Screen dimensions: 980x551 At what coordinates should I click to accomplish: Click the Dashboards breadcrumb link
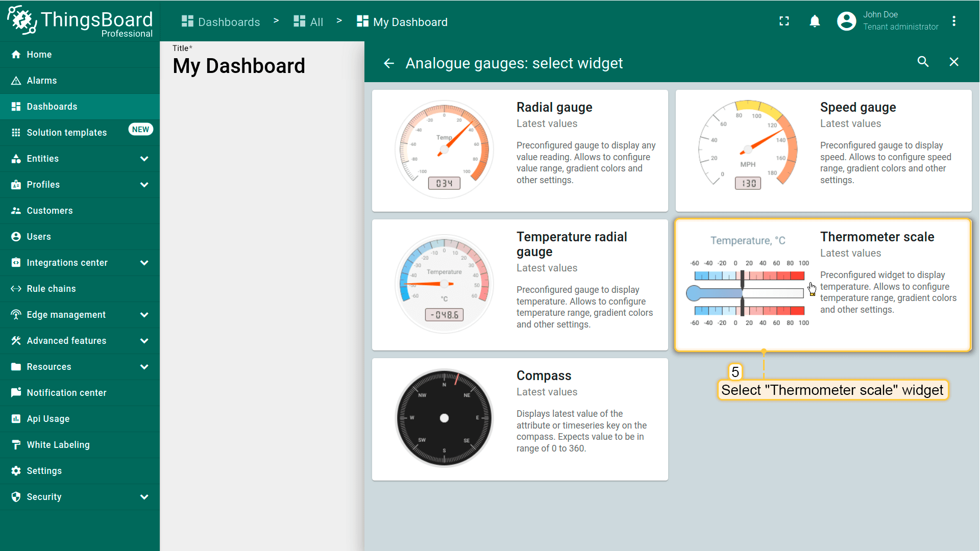221,22
